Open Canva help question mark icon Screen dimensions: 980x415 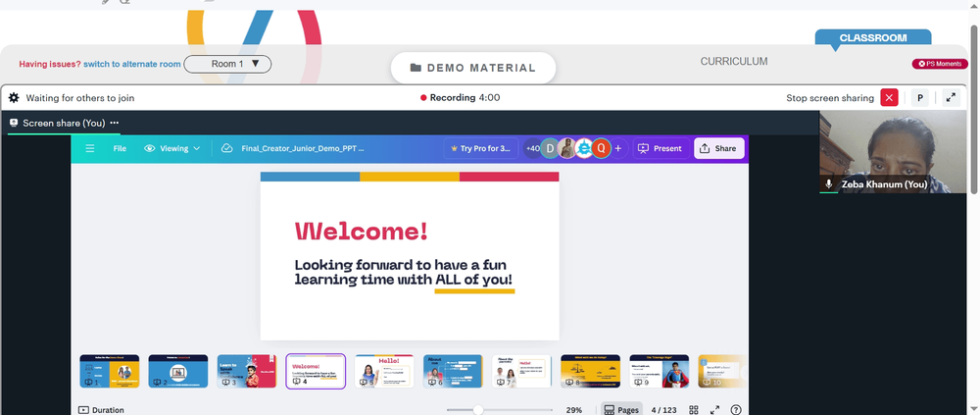pos(736,410)
